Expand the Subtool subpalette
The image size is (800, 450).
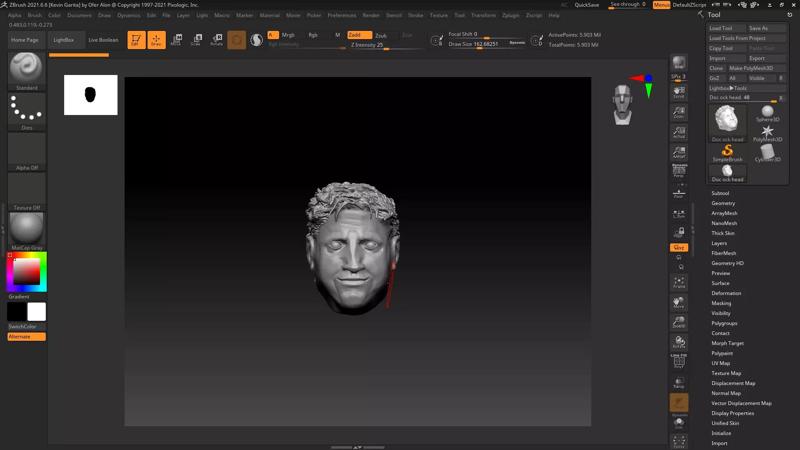[720, 193]
